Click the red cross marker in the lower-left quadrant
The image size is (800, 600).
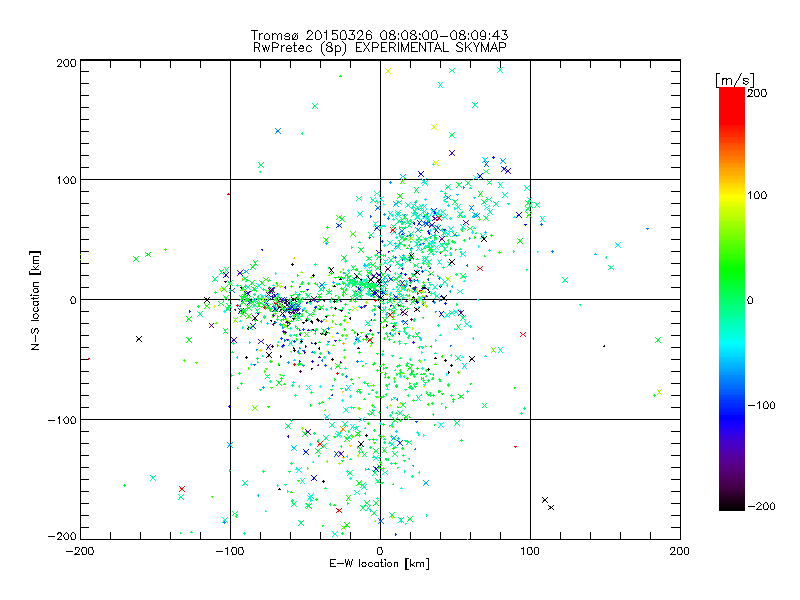point(182,489)
